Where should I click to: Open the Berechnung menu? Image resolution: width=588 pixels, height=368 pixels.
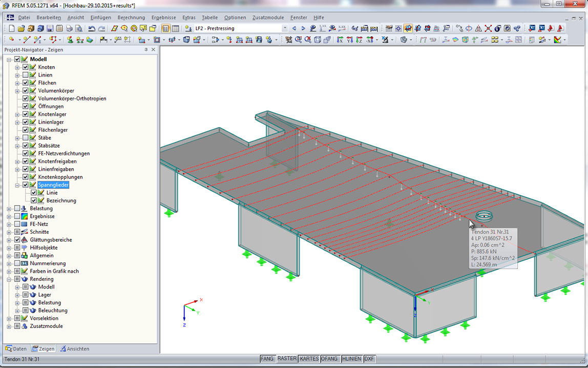(x=131, y=17)
